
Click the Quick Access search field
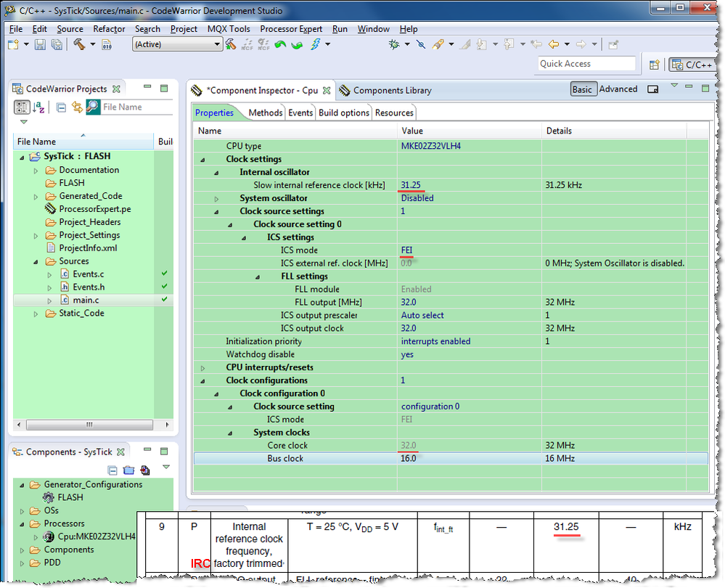(586, 64)
